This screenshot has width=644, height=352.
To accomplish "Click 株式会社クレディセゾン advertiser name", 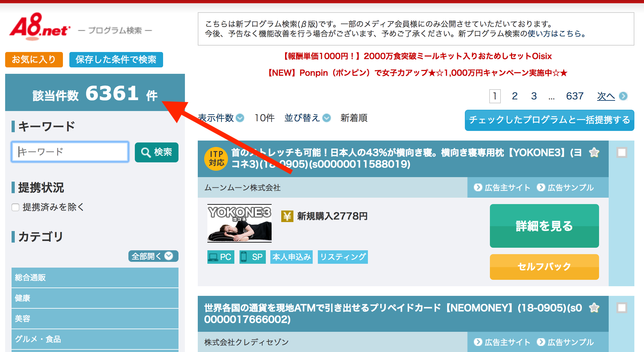I will pyautogui.click(x=246, y=342).
